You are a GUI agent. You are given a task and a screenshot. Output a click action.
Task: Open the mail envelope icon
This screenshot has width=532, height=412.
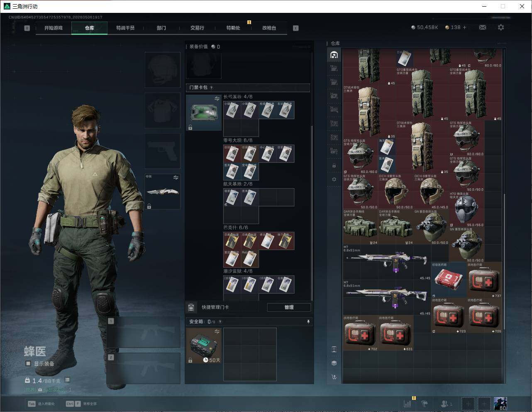tap(483, 27)
